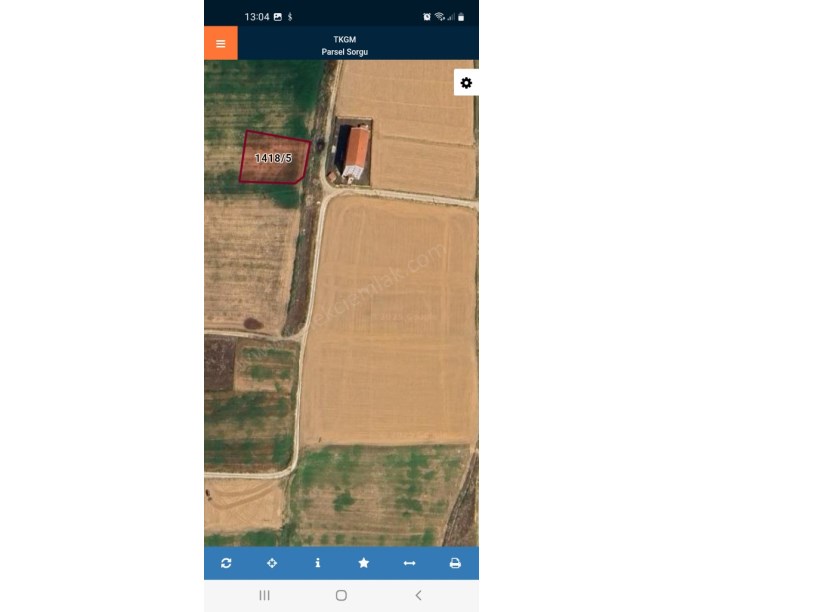Tap the printer icon
Viewport: 816px width, 612px height.
tap(455, 563)
